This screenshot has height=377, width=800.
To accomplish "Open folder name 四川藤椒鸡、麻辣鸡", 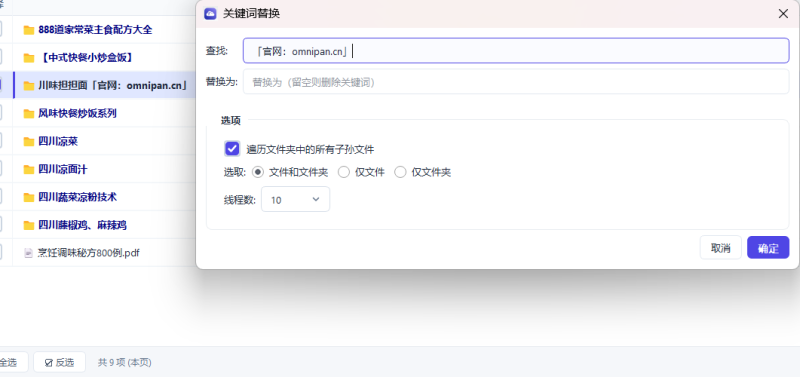I will point(82,225).
